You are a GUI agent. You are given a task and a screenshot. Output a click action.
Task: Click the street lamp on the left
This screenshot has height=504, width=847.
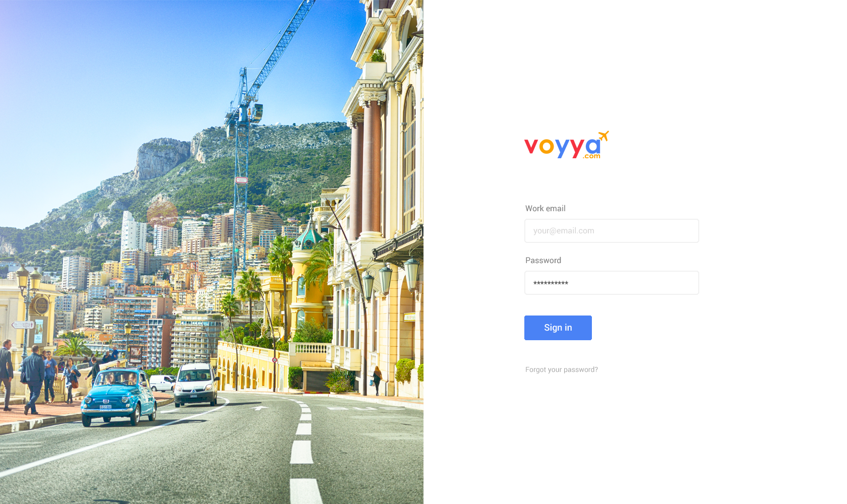tap(28, 307)
